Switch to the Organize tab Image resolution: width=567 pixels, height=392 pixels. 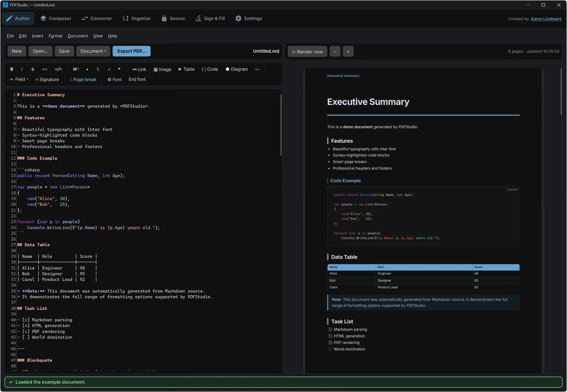point(136,18)
